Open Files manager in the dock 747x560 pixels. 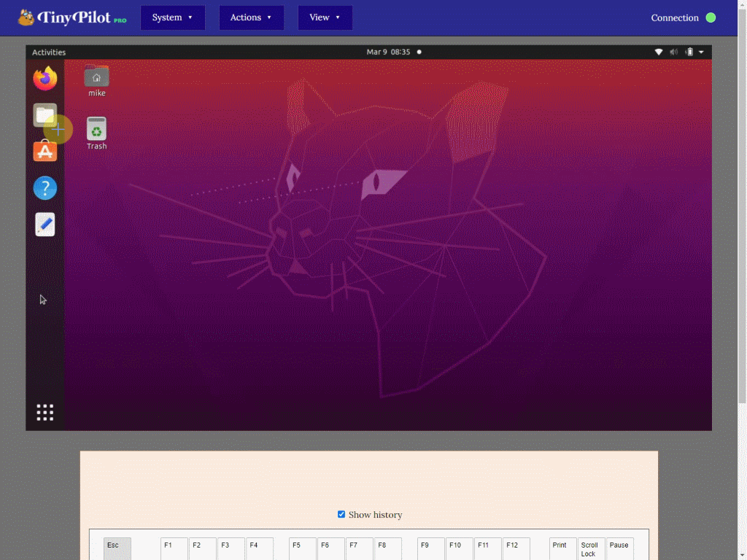pyautogui.click(x=44, y=114)
